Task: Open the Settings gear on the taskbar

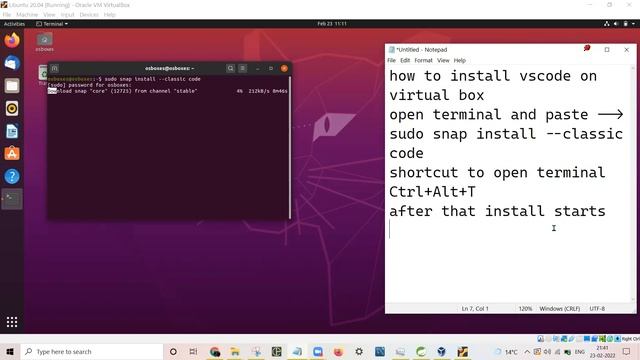Action: pos(359,351)
